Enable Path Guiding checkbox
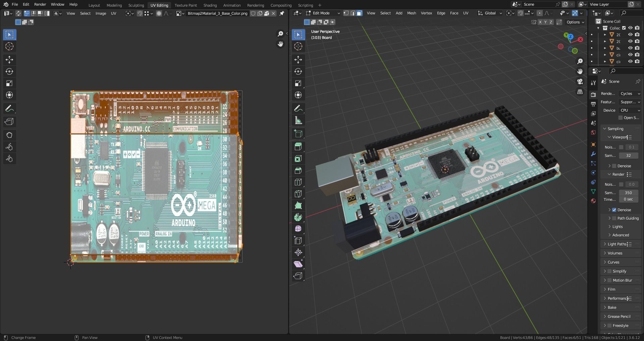The image size is (644, 341). 614,218
